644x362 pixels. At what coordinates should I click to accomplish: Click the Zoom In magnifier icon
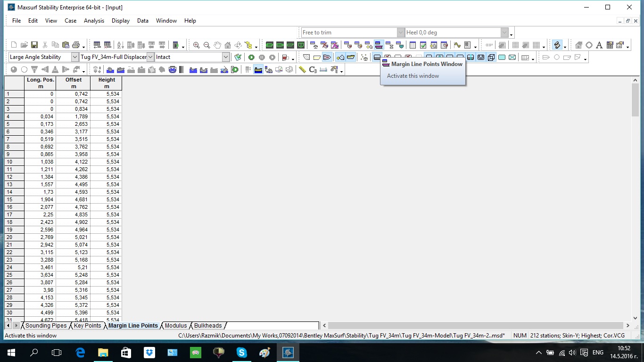tap(196, 45)
